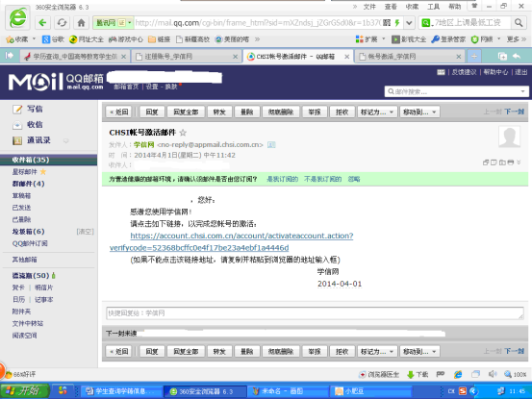Click 是我订阅的 link
The image size is (532, 399).
point(282,179)
